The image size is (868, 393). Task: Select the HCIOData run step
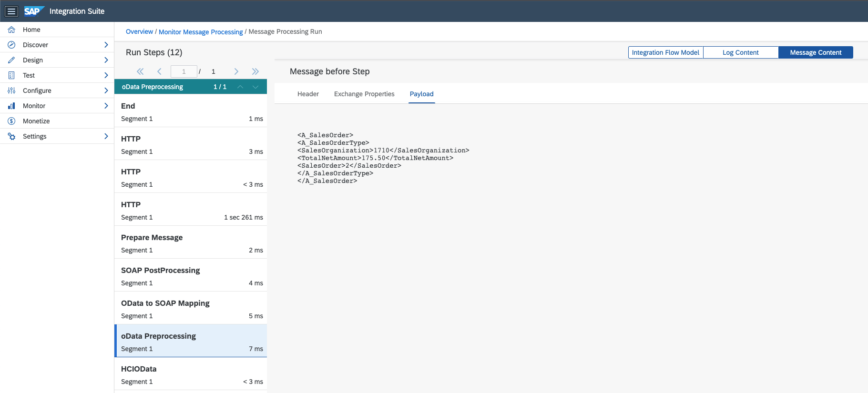coord(191,374)
